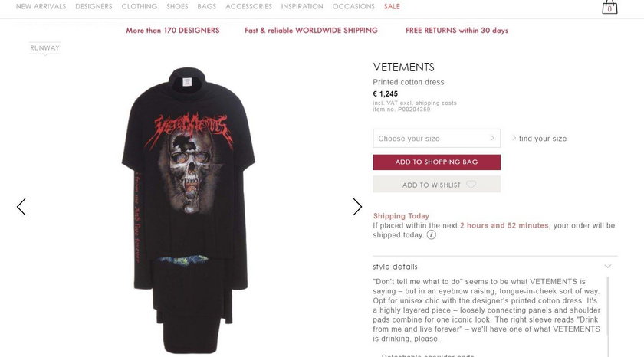Click the heart icon on wishlist button
Image resolution: width=644 pixels, height=357 pixels.
[x=471, y=185]
